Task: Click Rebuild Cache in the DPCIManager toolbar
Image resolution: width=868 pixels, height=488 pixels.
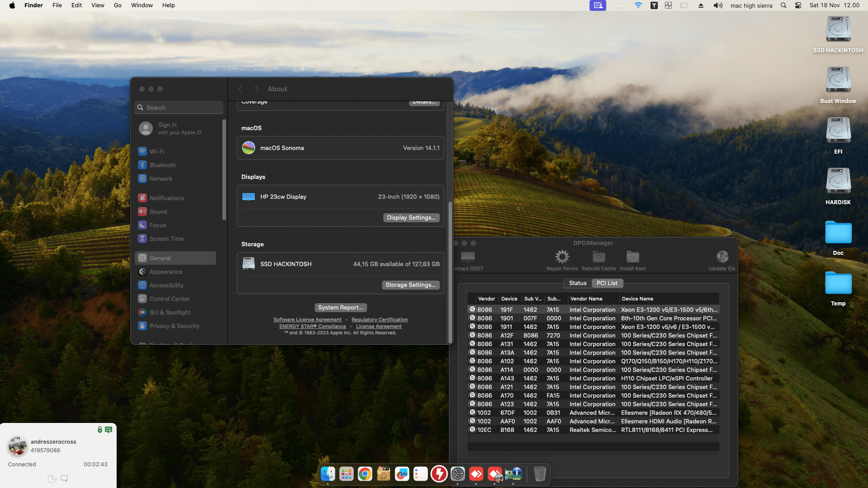Action: click(599, 260)
